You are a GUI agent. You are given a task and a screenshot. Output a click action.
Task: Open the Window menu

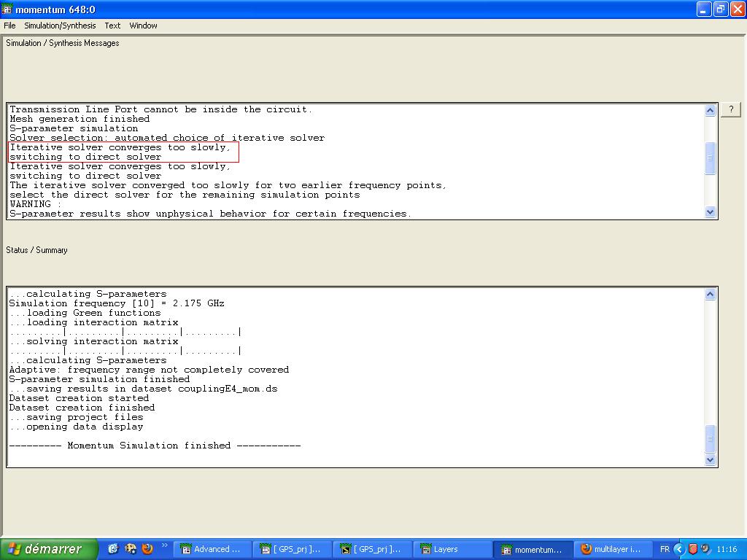pos(144,26)
